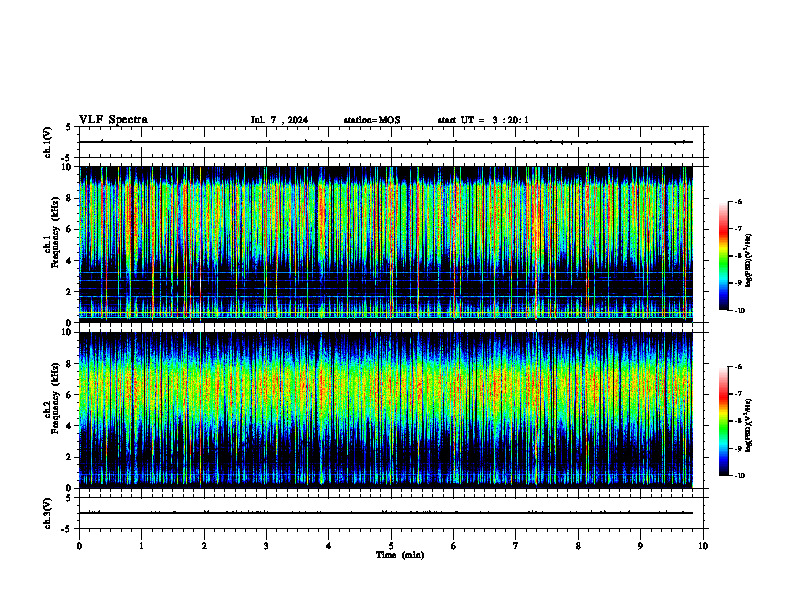Click ch.2 frequency axis tick "2"
This screenshot has height=612, width=792.
70,457
